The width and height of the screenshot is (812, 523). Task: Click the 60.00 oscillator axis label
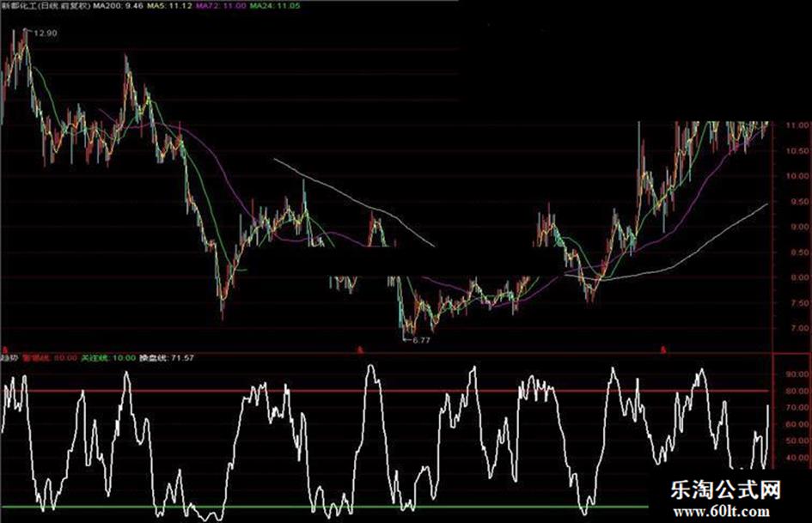pos(797,424)
